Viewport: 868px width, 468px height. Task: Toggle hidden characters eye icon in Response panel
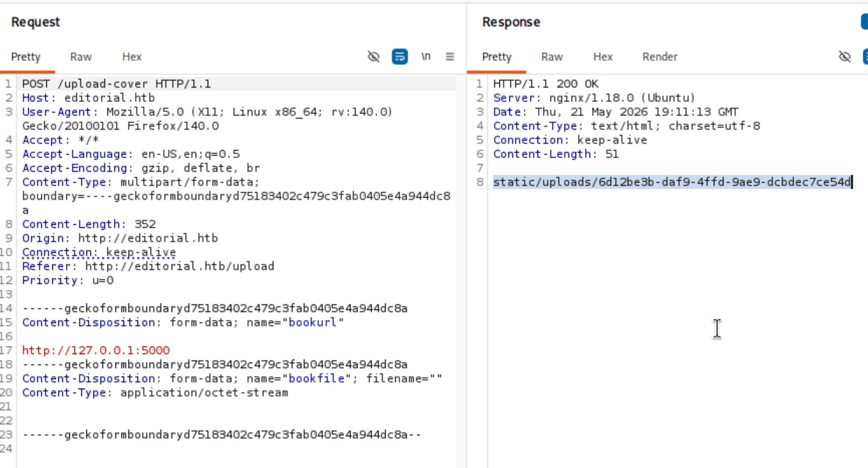(845, 56)
